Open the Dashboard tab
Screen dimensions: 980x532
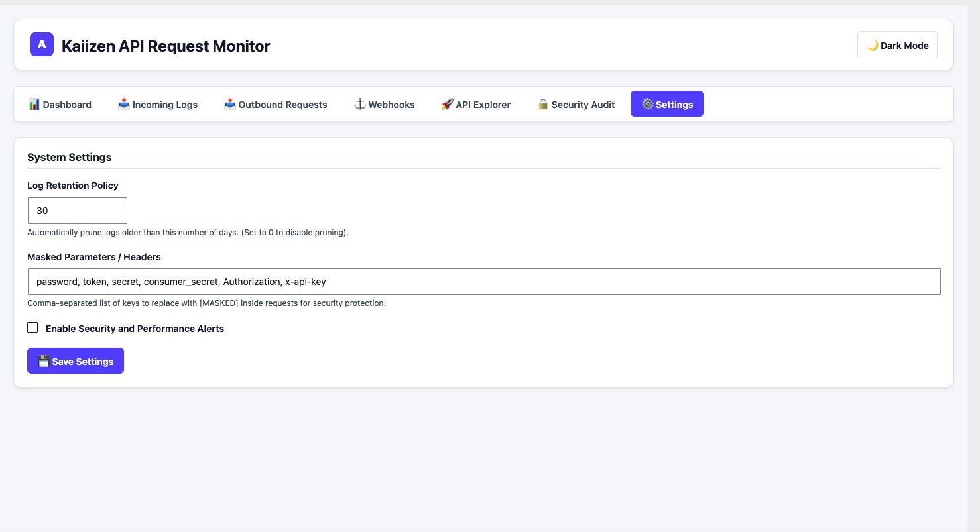pos(60,104)
